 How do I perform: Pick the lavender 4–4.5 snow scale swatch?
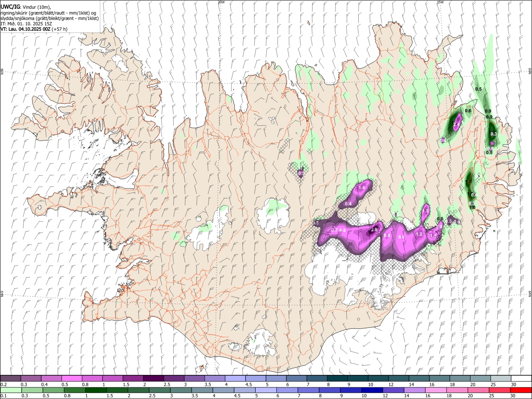[x=235, y=378]
